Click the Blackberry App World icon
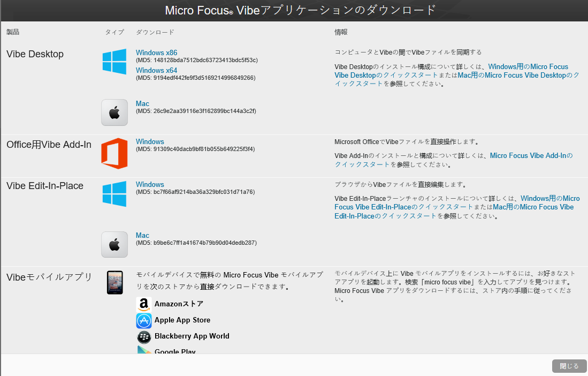 pyautogui.click(x=143, y=336)
